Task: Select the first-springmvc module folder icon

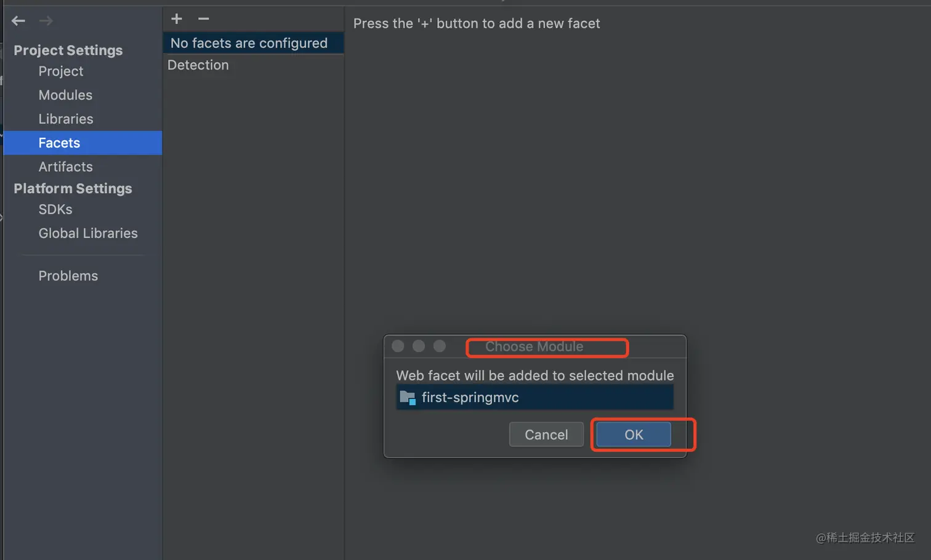Action: point(408,398)
